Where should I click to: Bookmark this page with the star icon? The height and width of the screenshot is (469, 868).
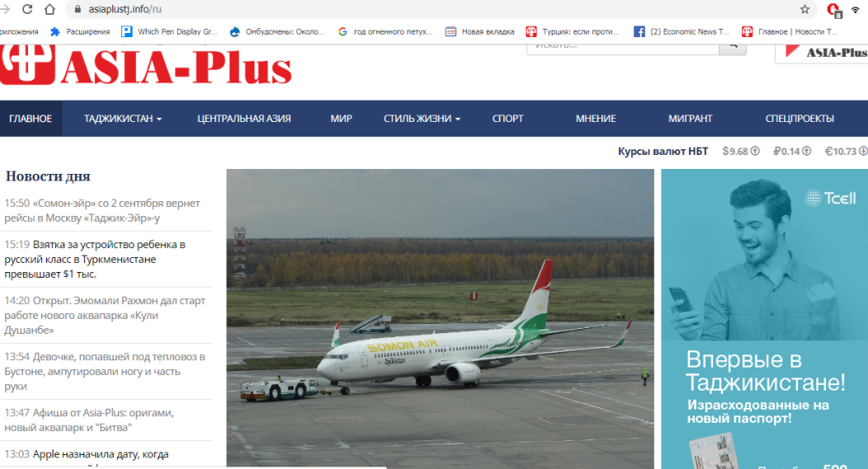pos(805,9)
